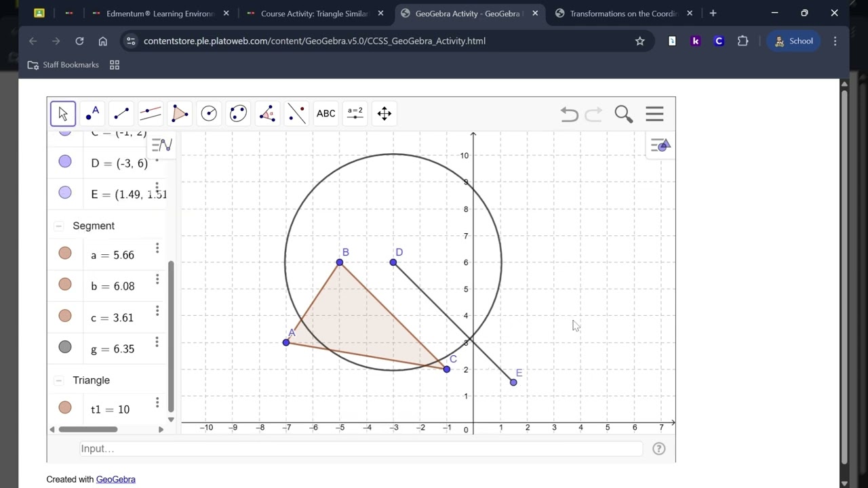Select the Perpendicular Line tool
Screen dimensions: 868x488
[151, 113]
